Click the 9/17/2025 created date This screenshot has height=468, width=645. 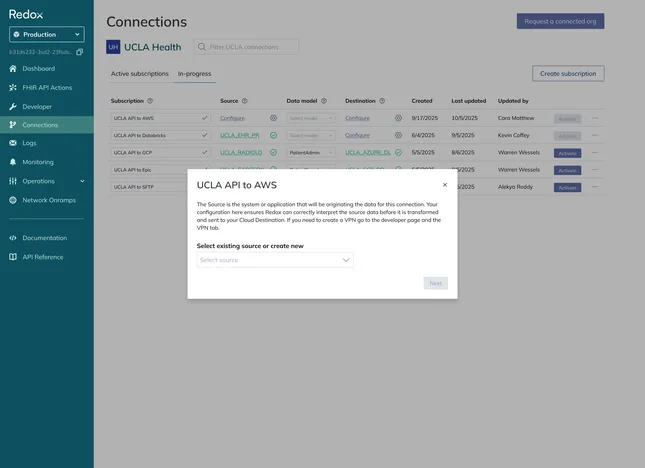pyautogui.click(x=425, y=118)
